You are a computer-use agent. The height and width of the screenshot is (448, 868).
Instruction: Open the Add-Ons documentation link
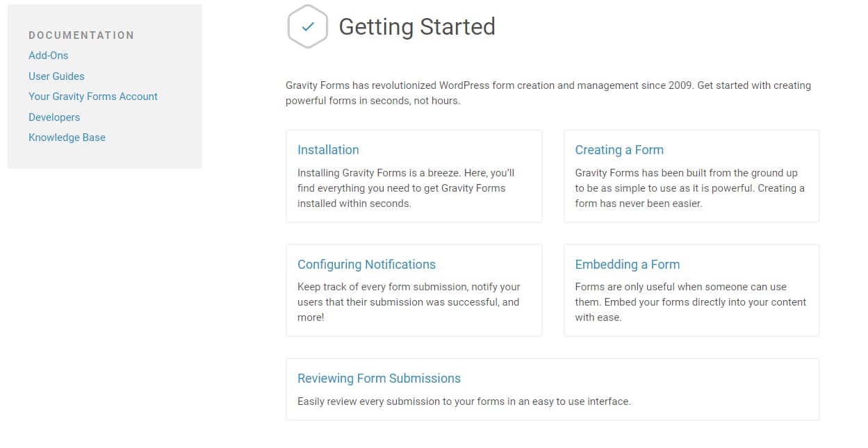point(48,56)
